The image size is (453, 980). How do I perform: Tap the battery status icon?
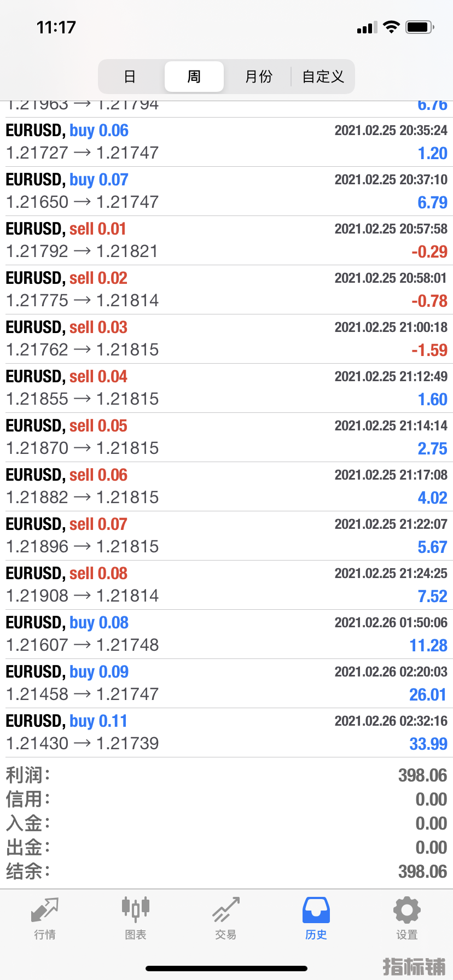click(x=420, y=27)
